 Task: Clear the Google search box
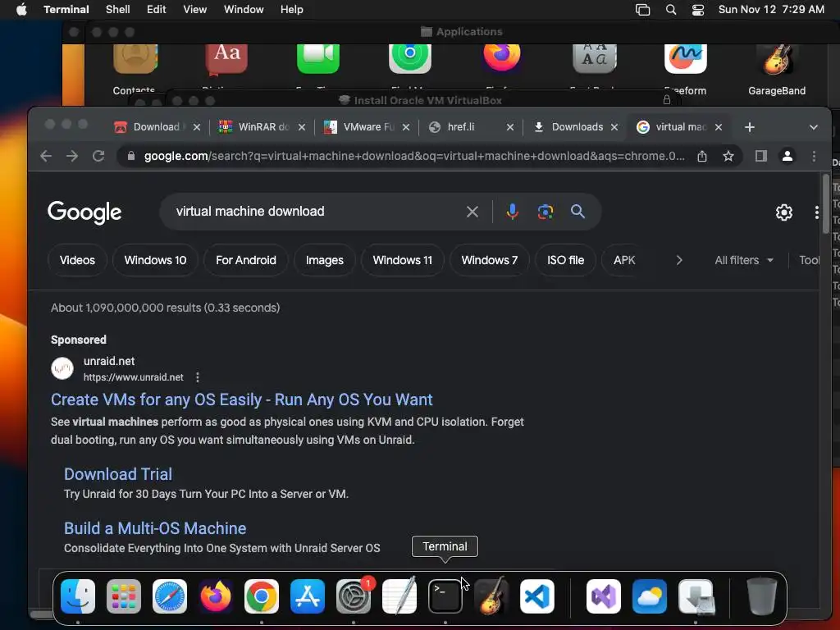472,212
